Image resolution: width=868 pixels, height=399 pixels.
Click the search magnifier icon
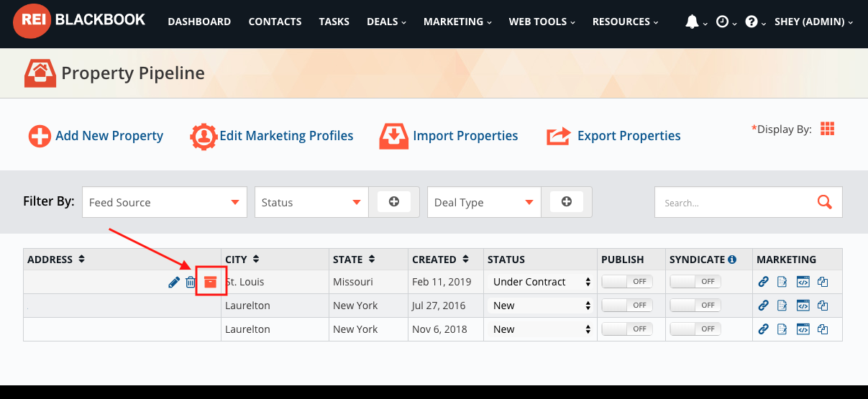click(x=825, y=202)
